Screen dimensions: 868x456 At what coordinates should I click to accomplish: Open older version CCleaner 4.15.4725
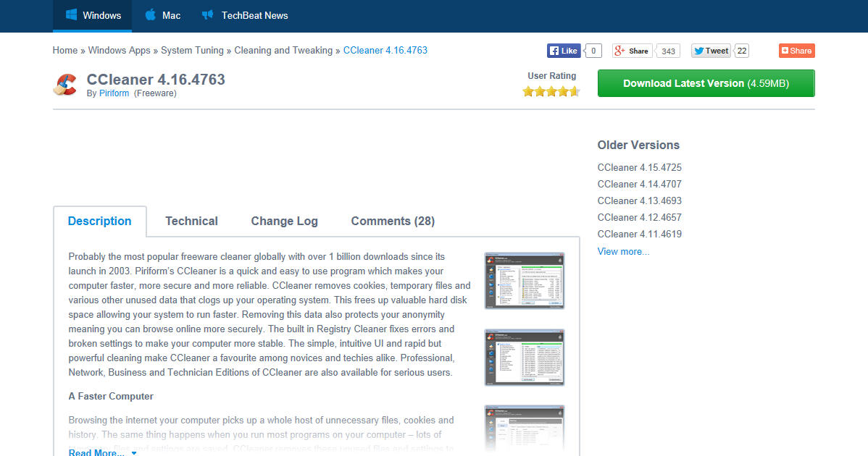point(639,167)
